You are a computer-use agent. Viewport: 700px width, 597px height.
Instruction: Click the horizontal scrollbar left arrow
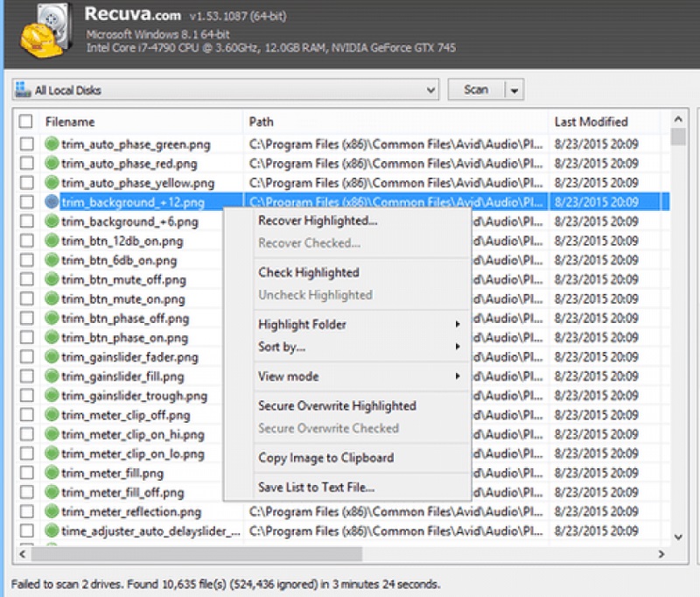click(23, 554)
